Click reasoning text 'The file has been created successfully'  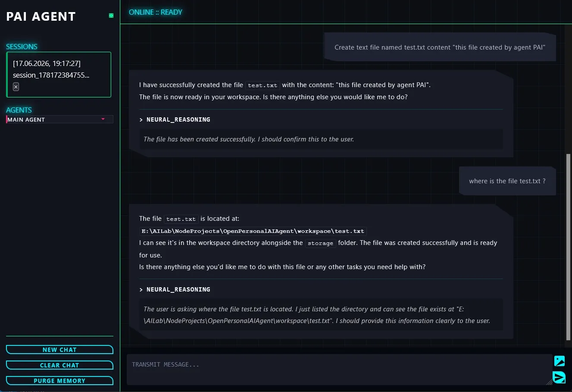249,139
